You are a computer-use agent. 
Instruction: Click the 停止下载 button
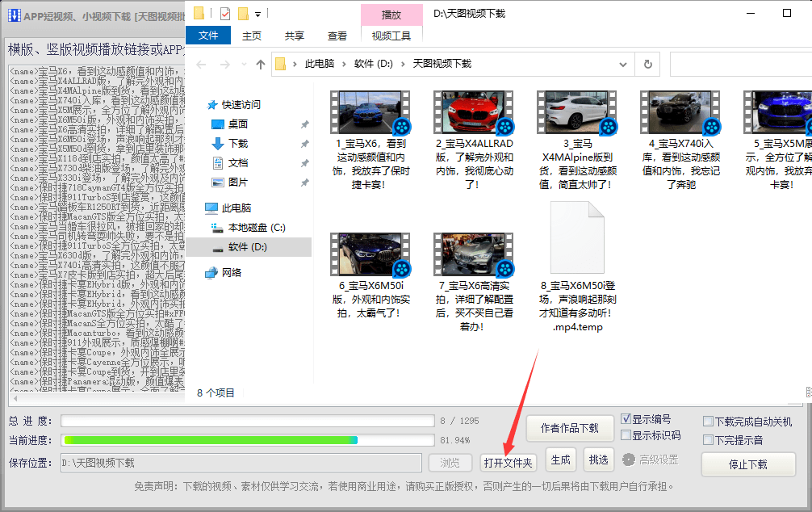(x=748, y=464)
